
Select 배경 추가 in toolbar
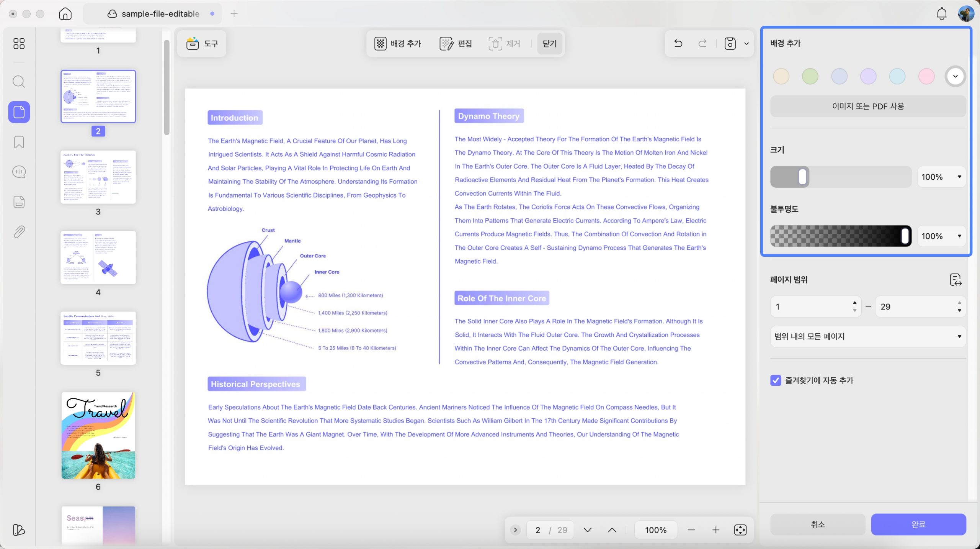(398, 44)
